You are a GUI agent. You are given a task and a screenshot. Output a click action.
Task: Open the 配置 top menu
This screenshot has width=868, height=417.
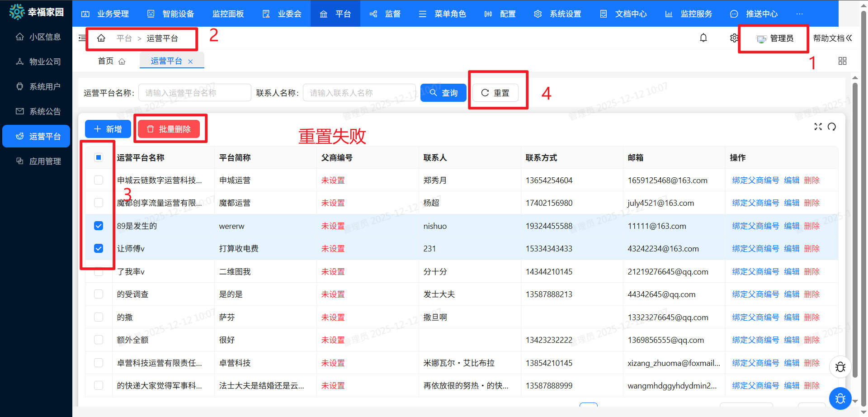click(500, 14)
